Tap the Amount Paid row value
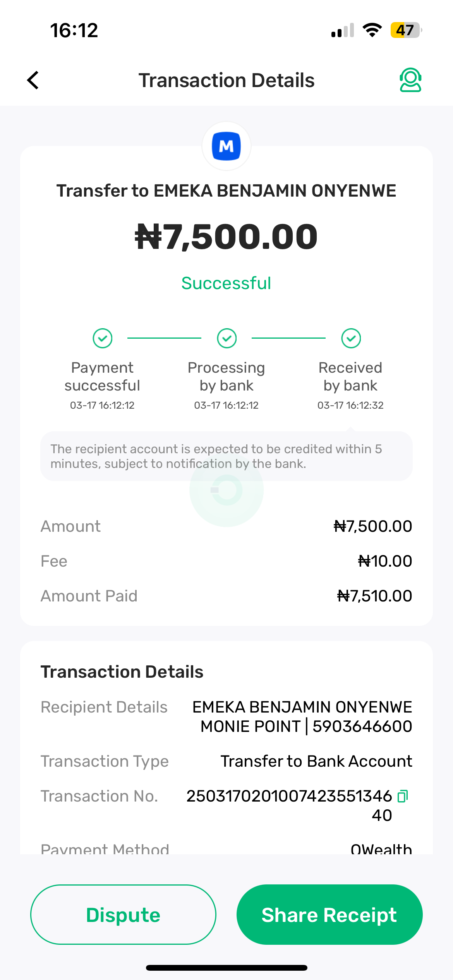453x980 pixels. pyautogui.click(x=374, y=596)
